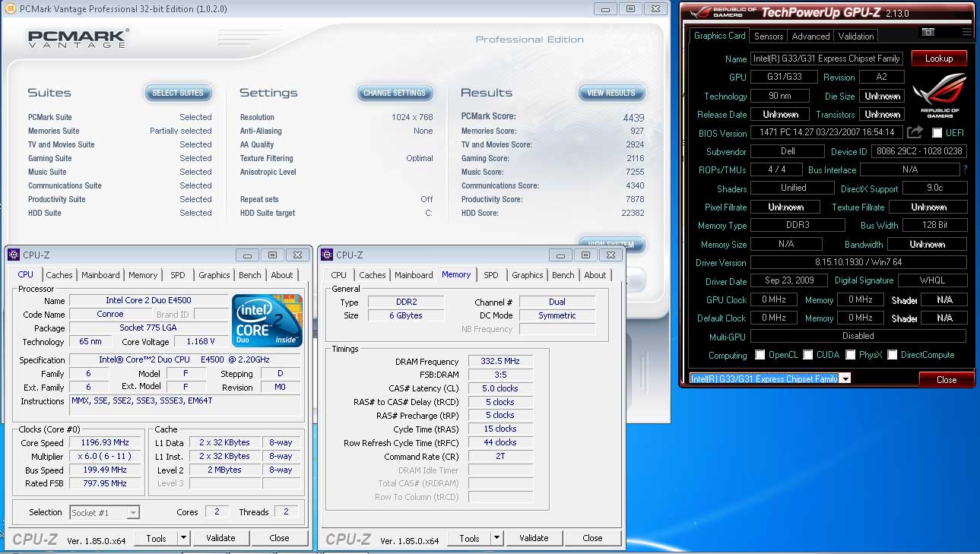Switch to the Advanced tab in GPU-Z

pyautogui.click(x=810, y=36)
